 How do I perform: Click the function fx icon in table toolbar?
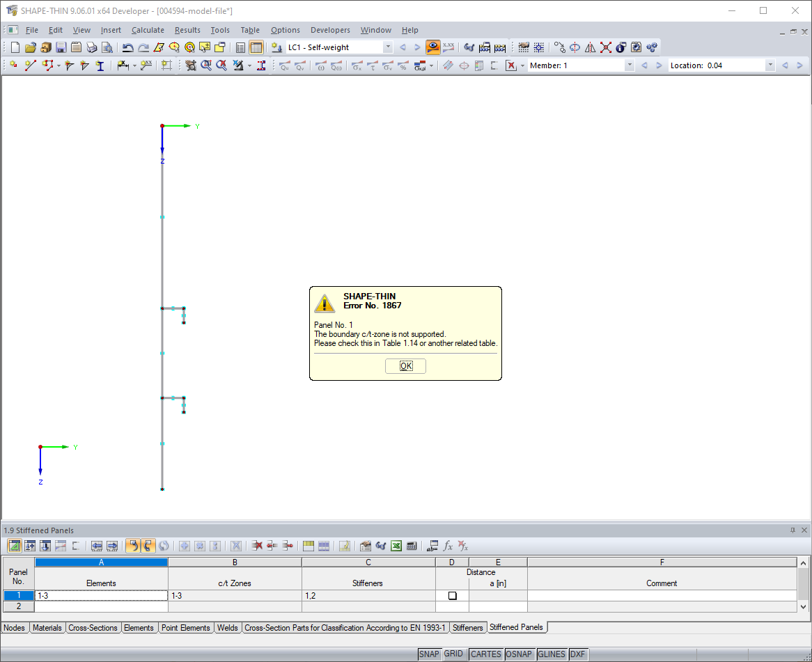pos(448,546)
